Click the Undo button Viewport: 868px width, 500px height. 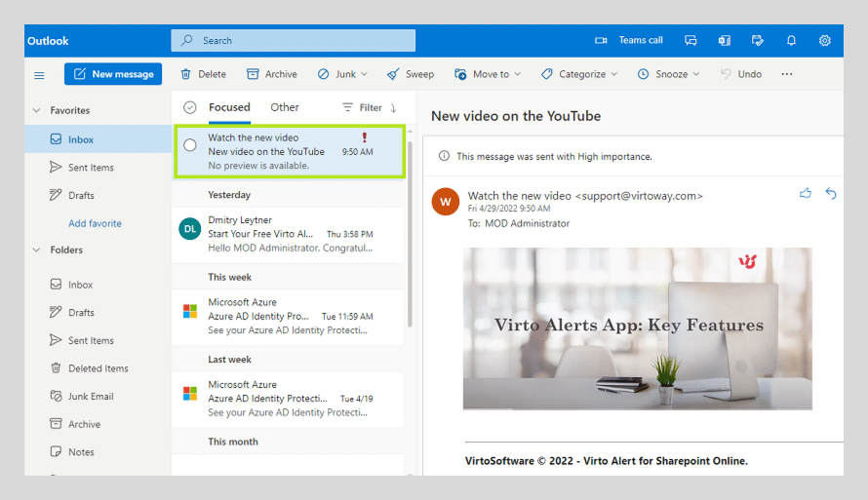click(x=740, y=74)
